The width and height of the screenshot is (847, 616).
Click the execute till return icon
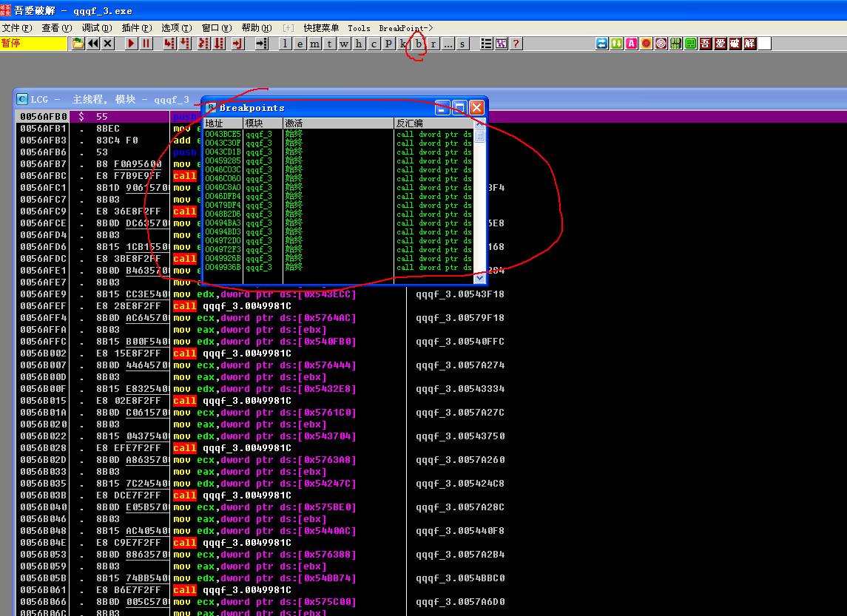click(x=237, y=44)
